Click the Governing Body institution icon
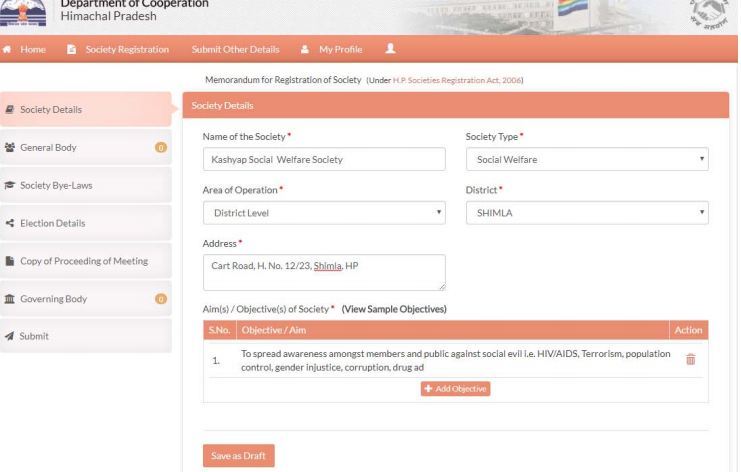The height and width of the screenshot is (472, 741). (x=9, y=299)
